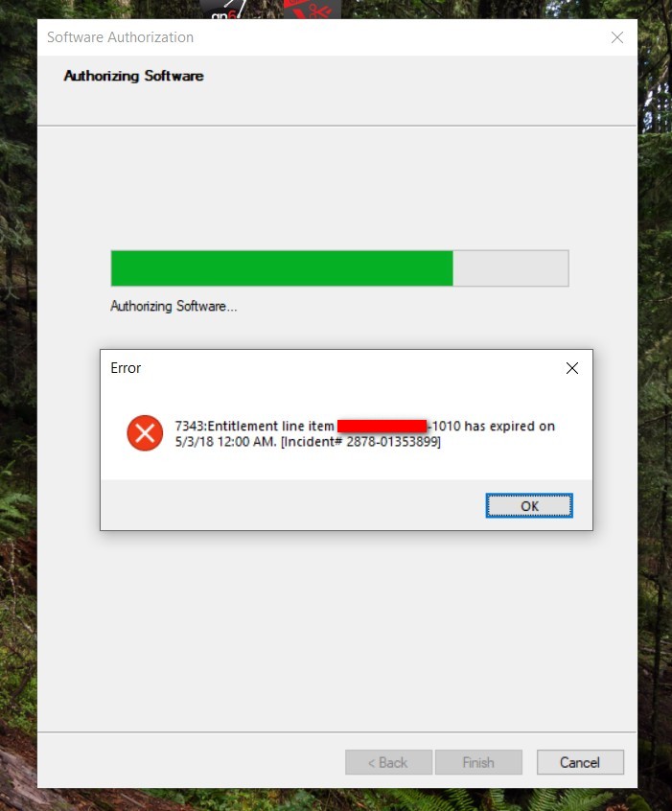The height and width of the screenshot is (811, 672).
Task: Click the 'Error' dialog title text
Action: coord(126,368)
